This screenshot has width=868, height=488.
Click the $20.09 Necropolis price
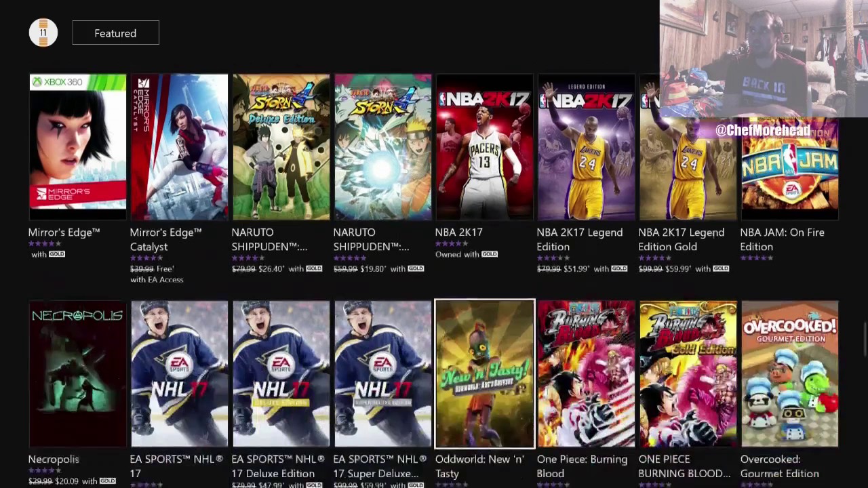(x=66, y=481)
